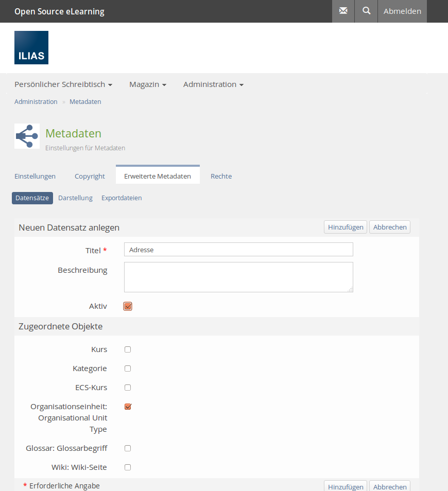Open the mail envelope icon
This screenshot has height=491, width=448.
click(x=343, y=11)
